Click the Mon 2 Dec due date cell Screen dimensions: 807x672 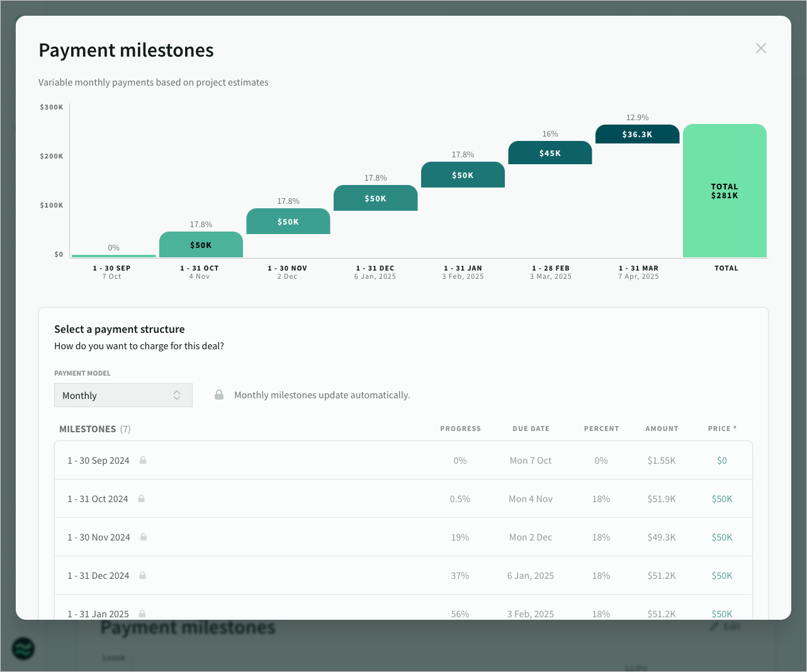[531, 537]
